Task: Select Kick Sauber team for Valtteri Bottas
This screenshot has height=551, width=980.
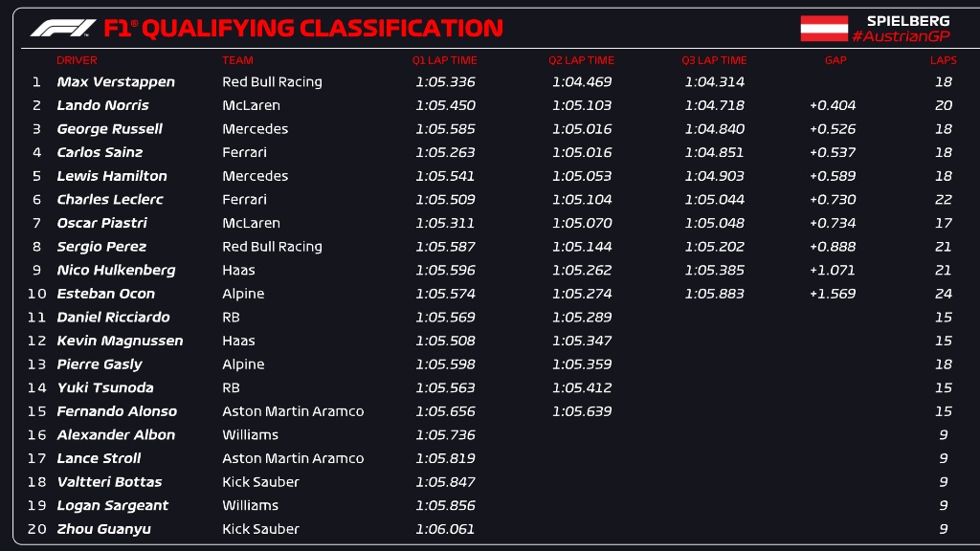Action: pyautogui.click(x=260, y=482)
